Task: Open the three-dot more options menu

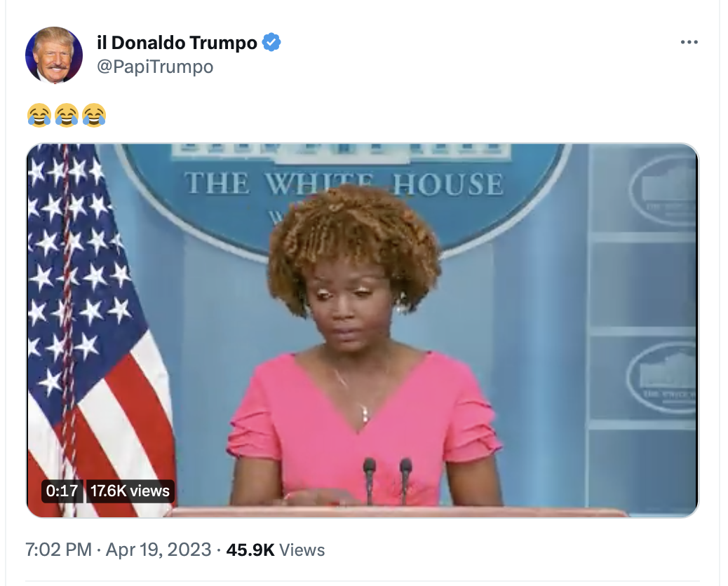Action: pos(689,42)
